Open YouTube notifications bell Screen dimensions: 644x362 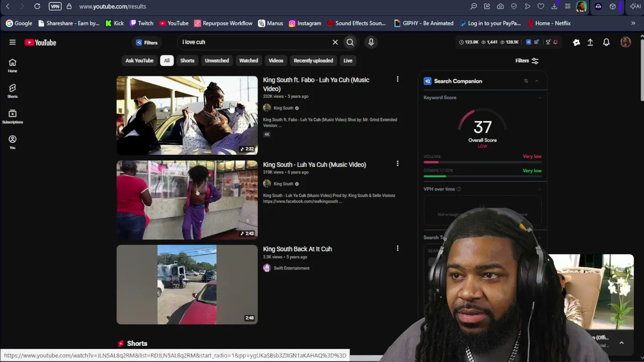coord(606,42)
